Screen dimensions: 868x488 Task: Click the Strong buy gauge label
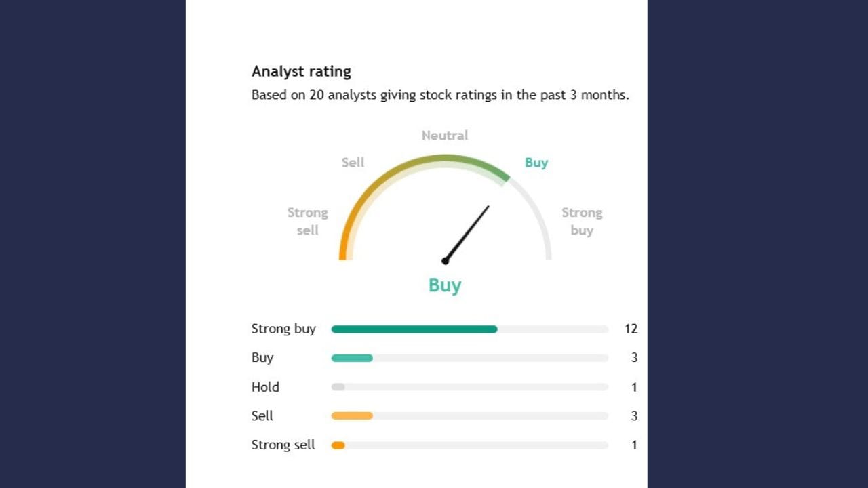tap(582, 222)
